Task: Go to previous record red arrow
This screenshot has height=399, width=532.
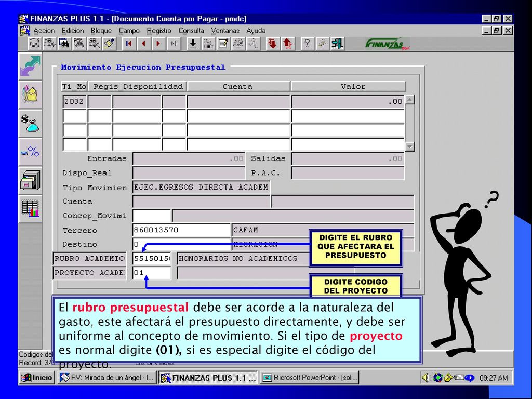Action: click(x=143, y=44)
